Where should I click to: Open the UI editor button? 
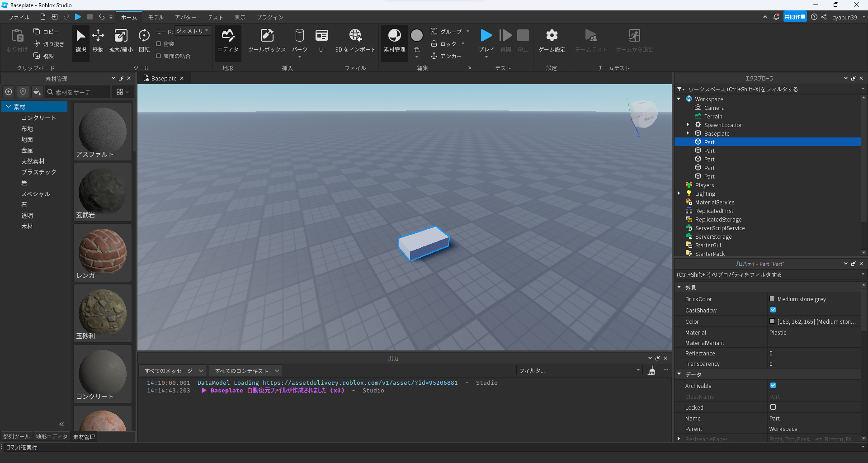click(x=322, y=41)
